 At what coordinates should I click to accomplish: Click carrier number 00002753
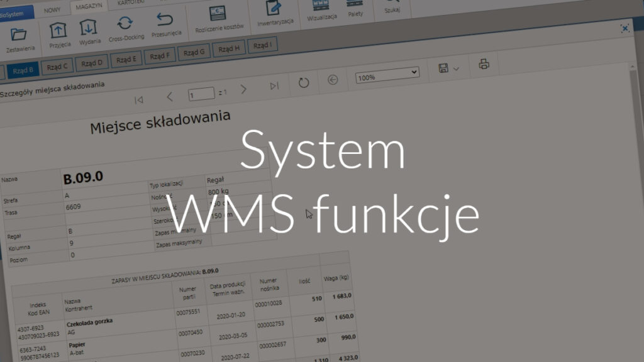point(270,324)
